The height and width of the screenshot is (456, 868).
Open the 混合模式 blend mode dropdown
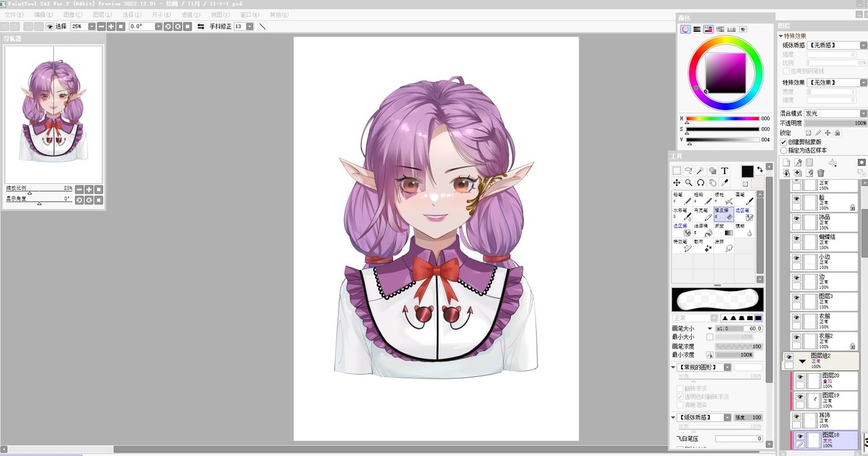(863, 113)
